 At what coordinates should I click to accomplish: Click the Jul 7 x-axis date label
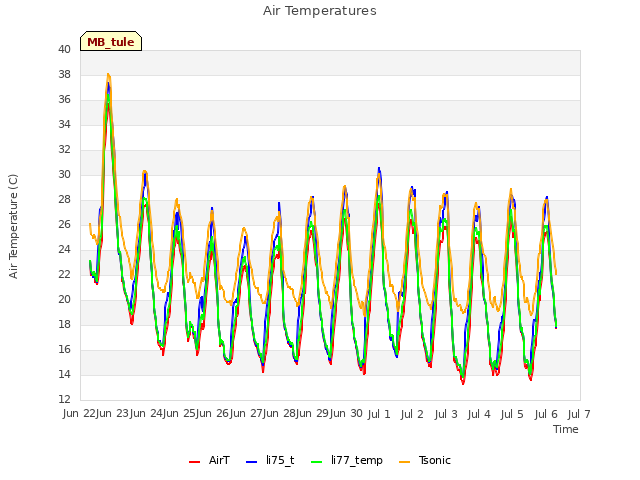[x=579, y=414]
